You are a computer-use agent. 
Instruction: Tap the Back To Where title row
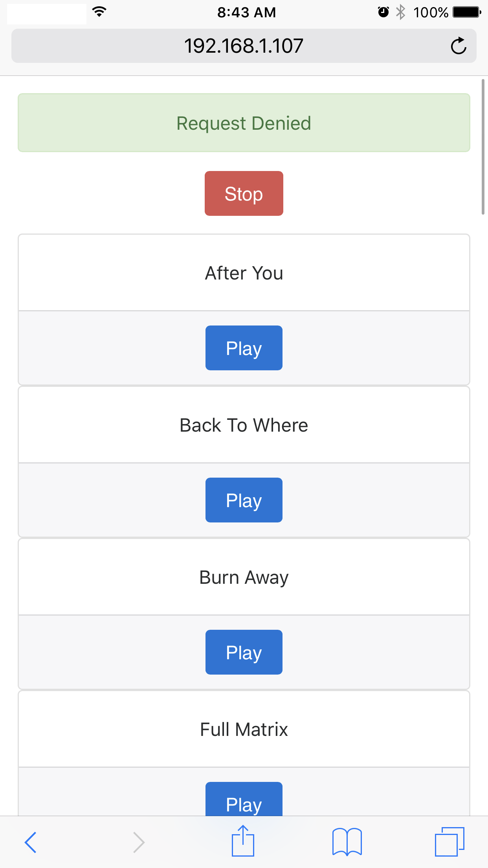[x=244, y=425]
